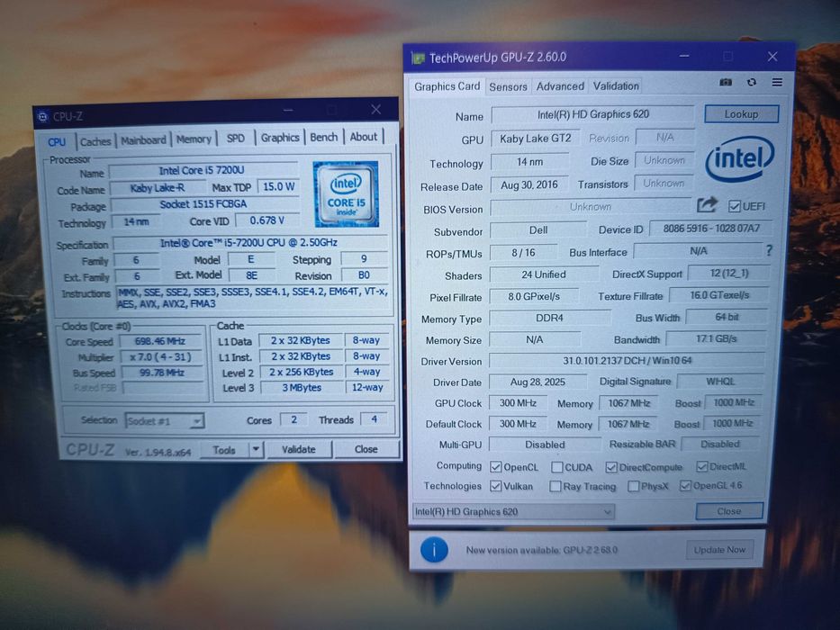
Task: Switch to the Caches tab in CPU-Z
Action: tap(95, 141)
